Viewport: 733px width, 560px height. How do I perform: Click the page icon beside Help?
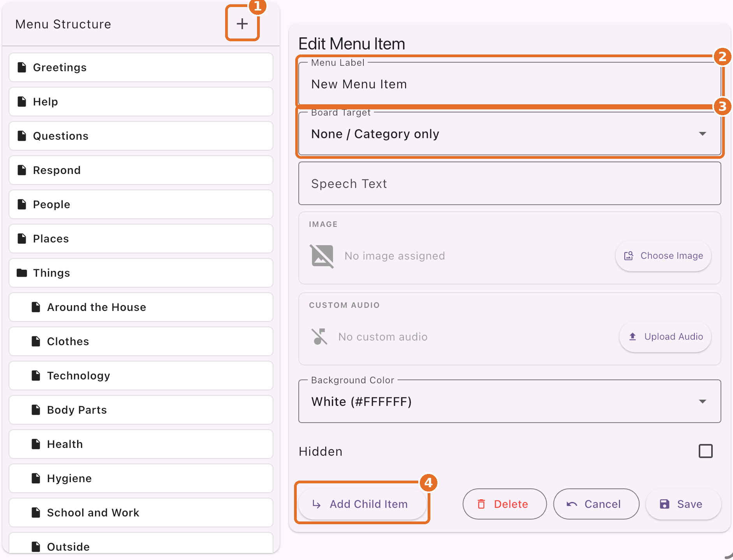22,102
